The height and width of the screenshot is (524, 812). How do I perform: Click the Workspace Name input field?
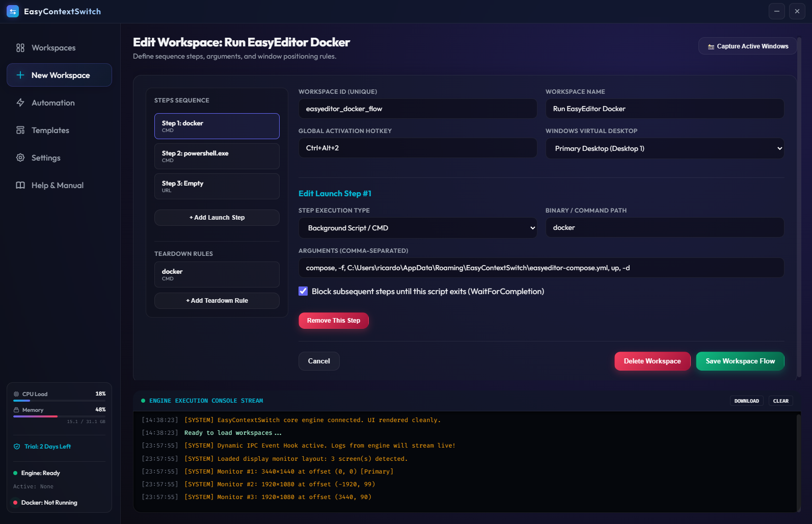pos(665,109)
